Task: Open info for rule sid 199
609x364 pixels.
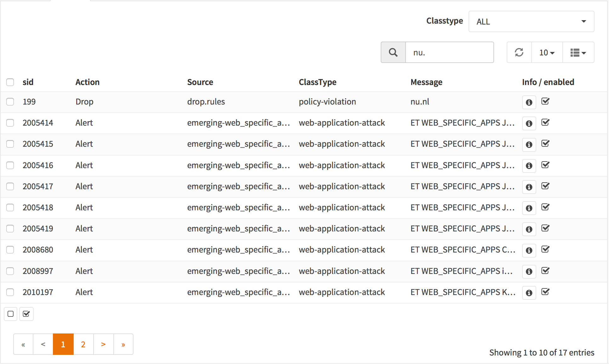Action: pos(529,102)
